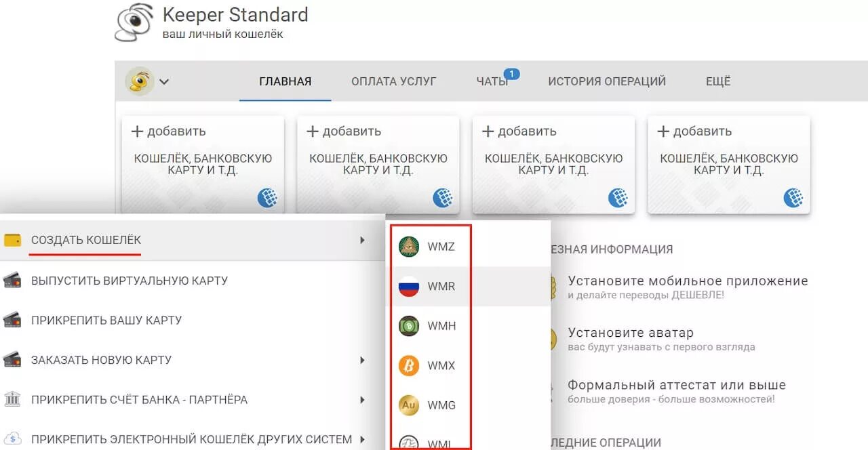Choose WMX wallet type
The height and width of the screenshot is (450, 868).
tap(468, 365)
